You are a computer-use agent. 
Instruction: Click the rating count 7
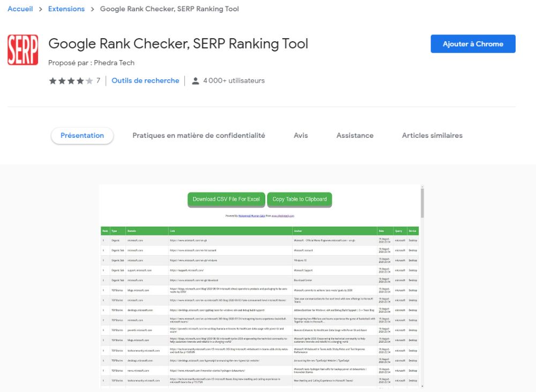99,80
